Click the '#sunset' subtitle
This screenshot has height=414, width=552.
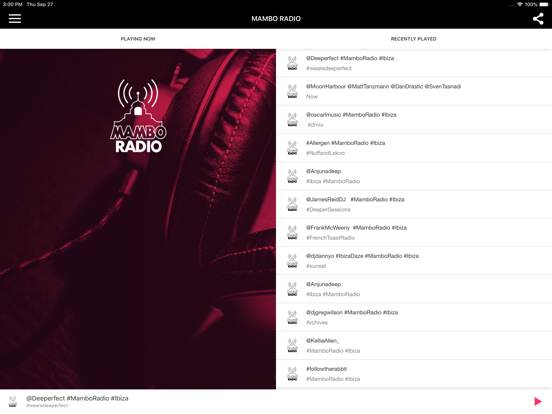[316, 266]
